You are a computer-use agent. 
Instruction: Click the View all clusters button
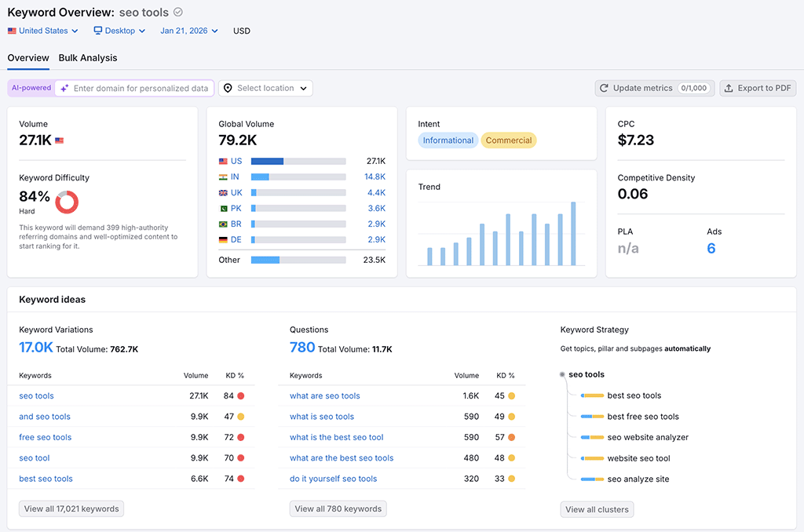(597, 508)
